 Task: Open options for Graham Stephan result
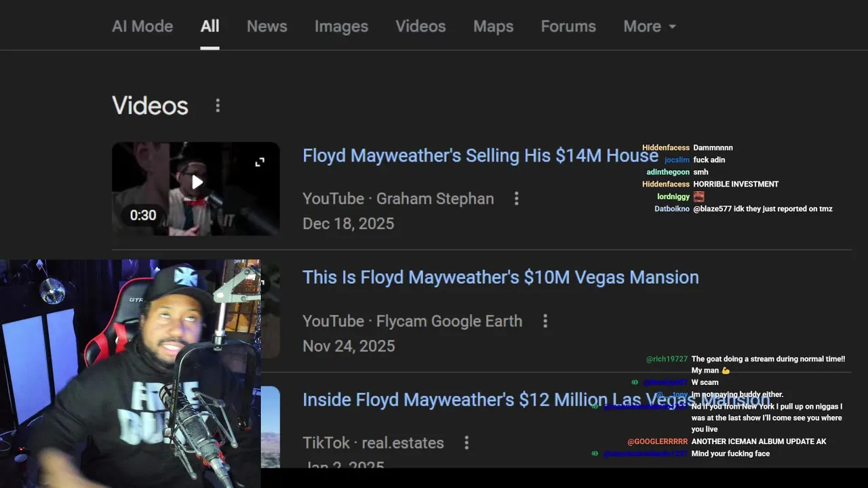pos(517,199)
